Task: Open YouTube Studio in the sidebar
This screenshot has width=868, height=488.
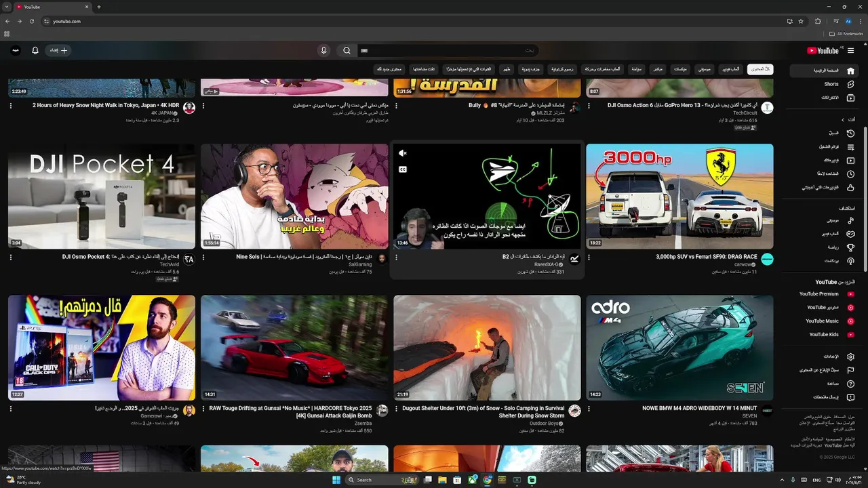Action: pyautogui.click(x=825, y=308)
